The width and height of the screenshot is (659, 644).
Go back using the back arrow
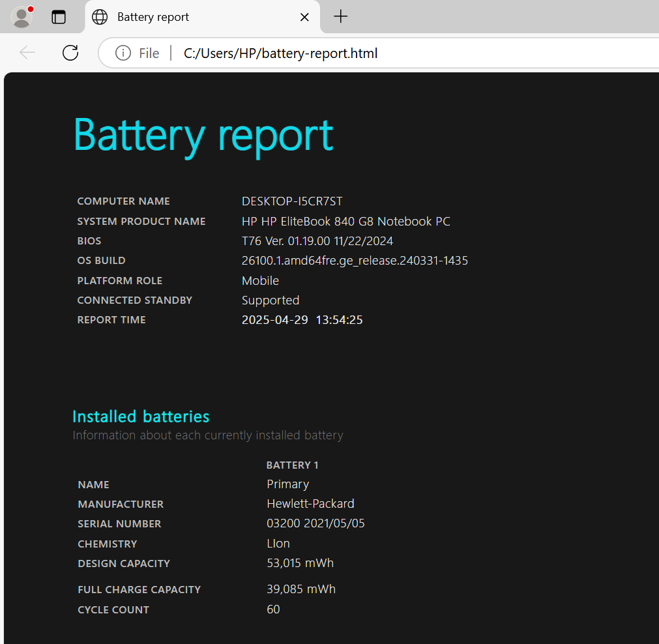pos(27,53)
